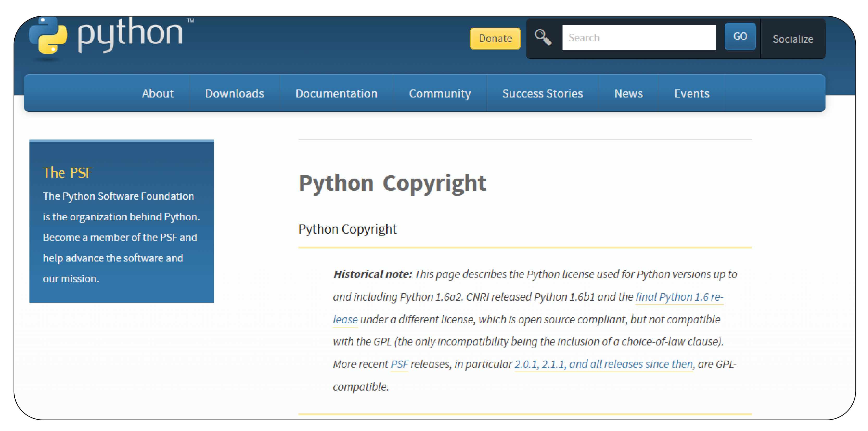The image size is (868, 431).
Task: Click the large 'Python Copyright' page title
Action: 392,183
